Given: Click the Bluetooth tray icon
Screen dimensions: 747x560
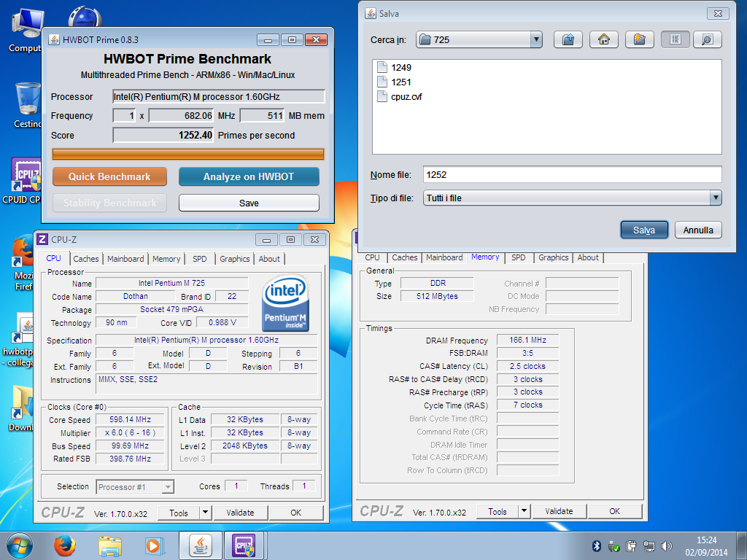Looking at the screenshot, I should 596,545.
